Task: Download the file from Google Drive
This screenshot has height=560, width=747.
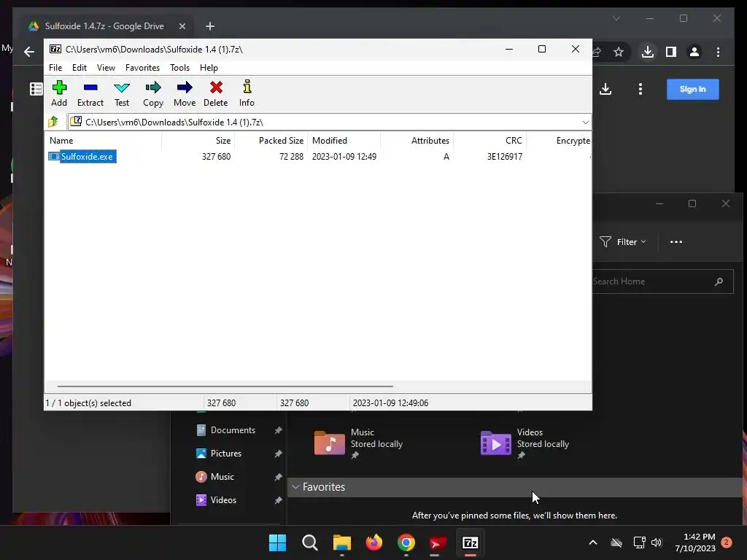Action: click(605, 89)
